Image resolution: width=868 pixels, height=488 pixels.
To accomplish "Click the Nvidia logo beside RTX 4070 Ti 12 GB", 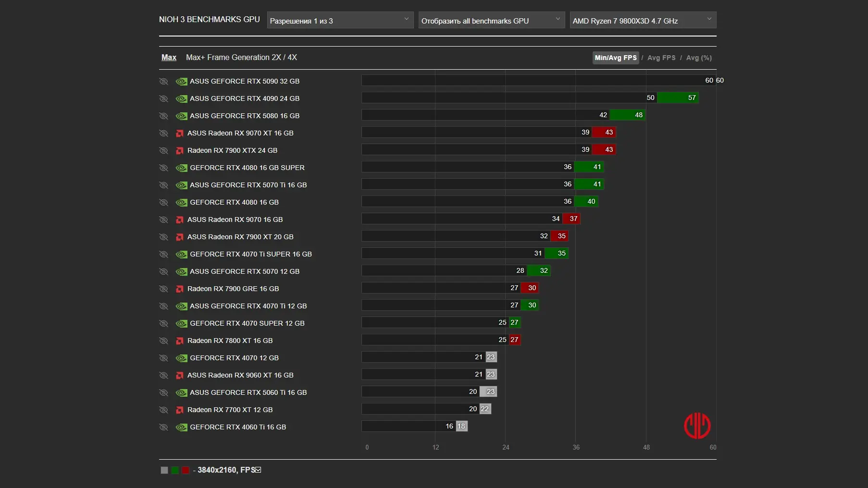I will pos(181,306).
